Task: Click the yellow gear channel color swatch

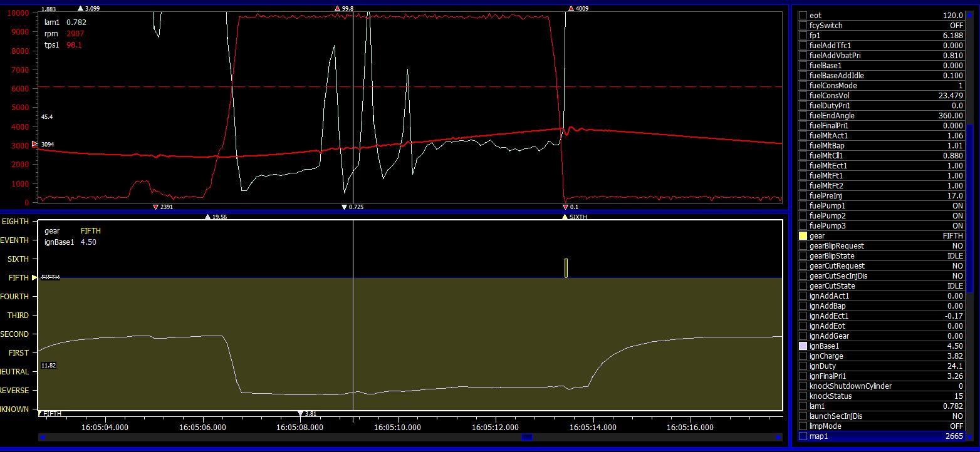Action: (803, 236)
